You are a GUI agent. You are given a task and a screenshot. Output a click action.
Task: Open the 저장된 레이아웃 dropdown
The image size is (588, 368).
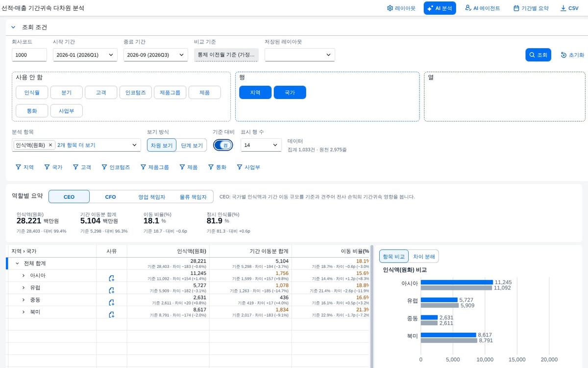coord(300,55)
